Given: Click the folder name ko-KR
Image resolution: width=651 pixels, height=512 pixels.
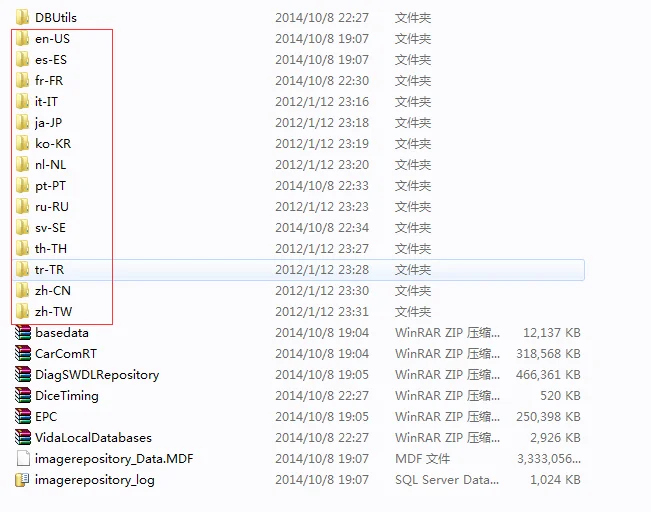Looking at the screenshot, I should 53,143.
